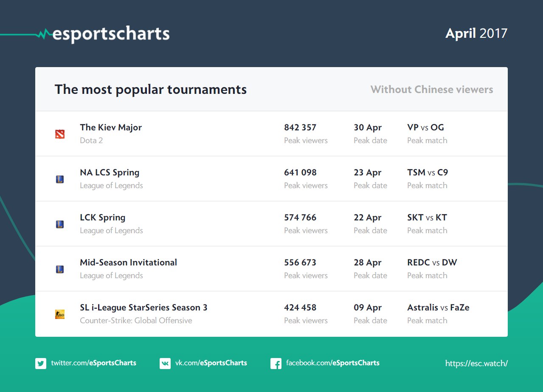Click the Without Chinese viewers label
Screen dimensions: 543x392
(x=432, y=90)
